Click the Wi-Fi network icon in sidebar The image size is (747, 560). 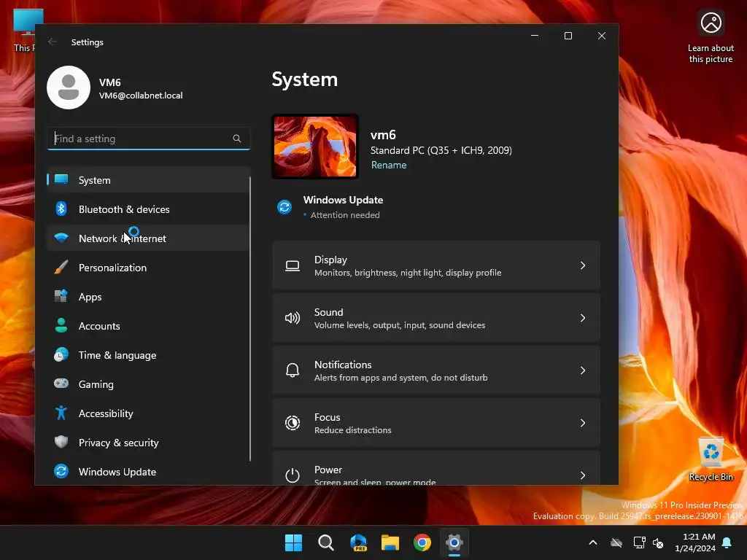point(61,238)
